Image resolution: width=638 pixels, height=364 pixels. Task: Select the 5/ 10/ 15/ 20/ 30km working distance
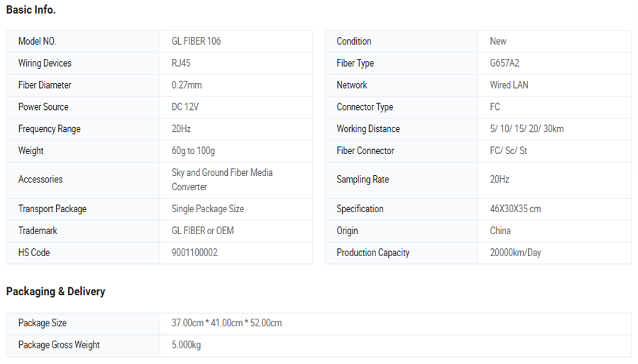click(527, 129)
